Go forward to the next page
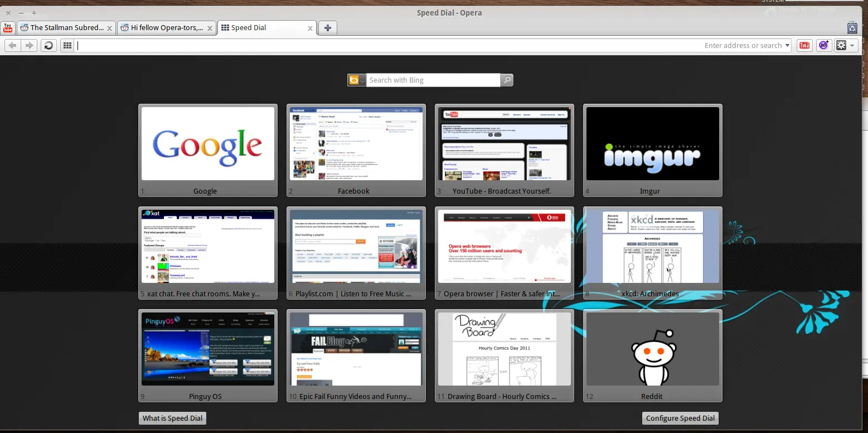This screenshot has height=433, width=868. coord(29,46)
